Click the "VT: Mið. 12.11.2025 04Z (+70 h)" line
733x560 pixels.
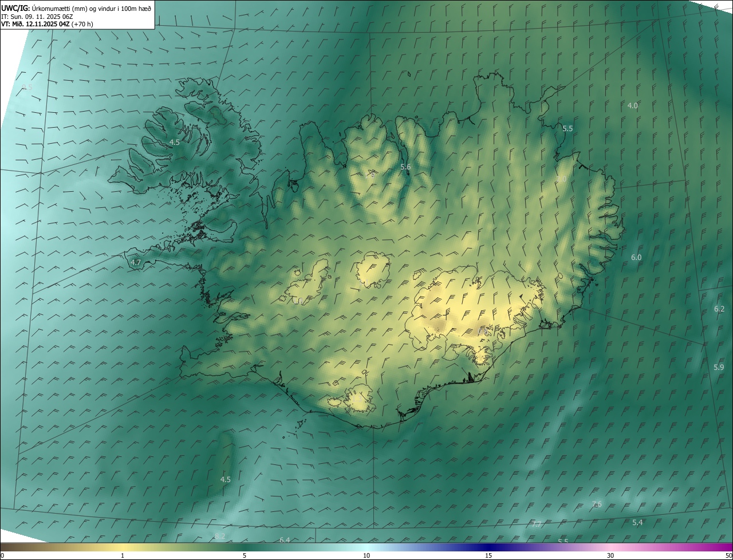[48, 24]
